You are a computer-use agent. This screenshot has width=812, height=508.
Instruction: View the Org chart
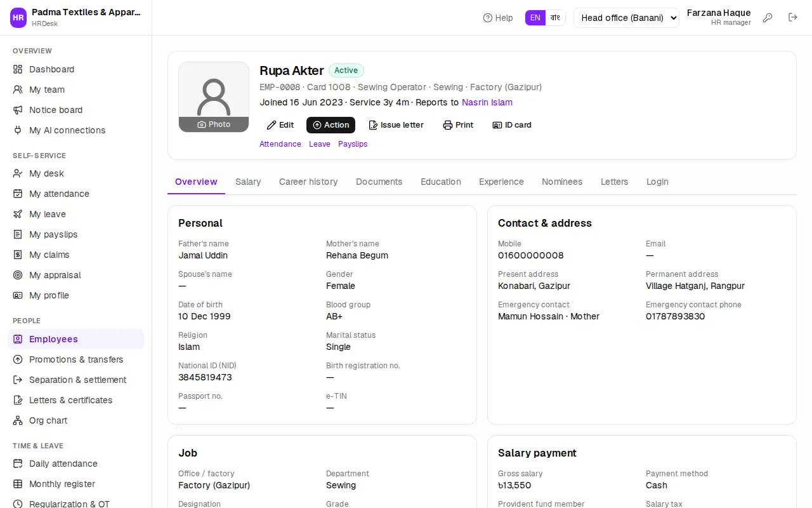click(x=76, y=420)
